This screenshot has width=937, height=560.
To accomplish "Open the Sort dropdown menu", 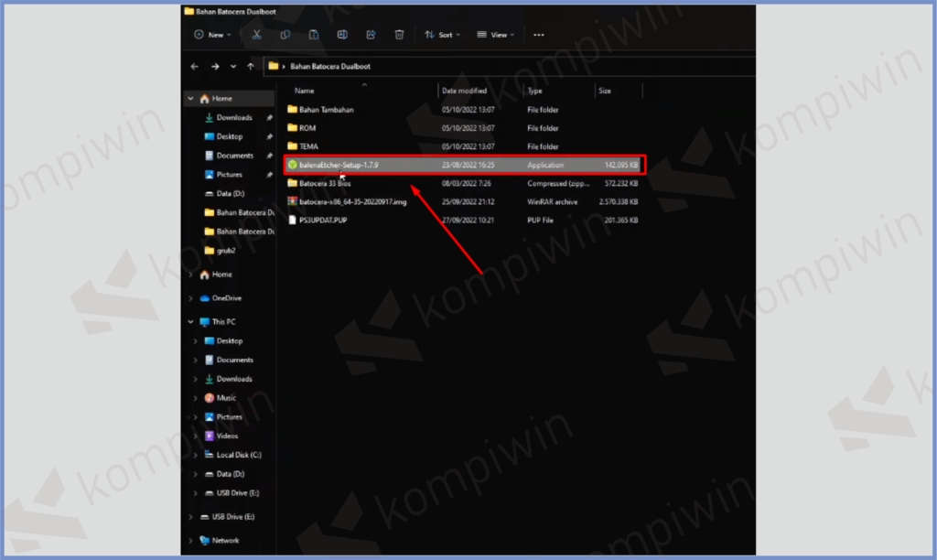I will (442, 35).
